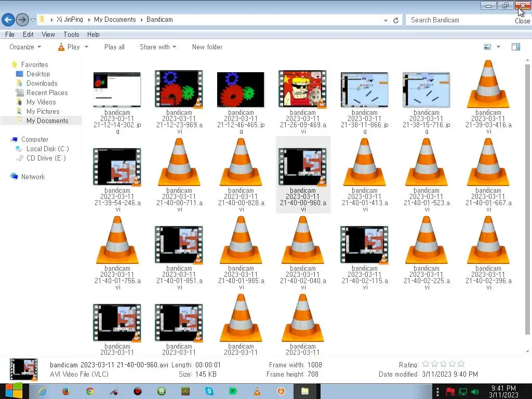Select VLC cone file 21-40-01-756.avi

[x=117, y=240]
